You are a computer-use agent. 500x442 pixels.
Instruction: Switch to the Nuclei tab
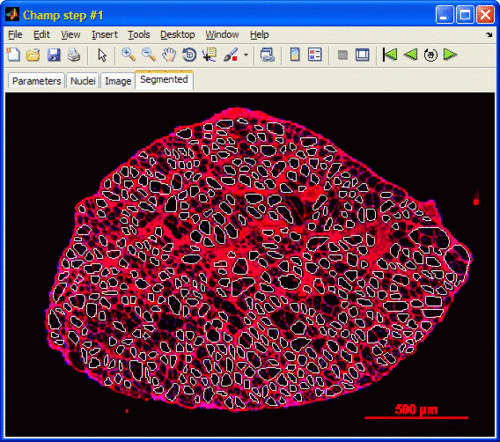click(83, 81)
